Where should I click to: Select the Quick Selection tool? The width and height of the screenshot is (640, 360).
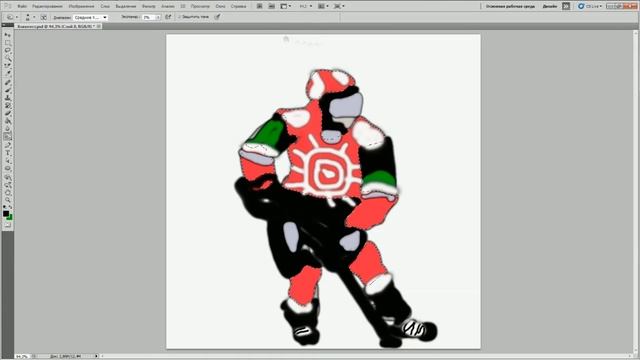pyautogui.click(x=7, y=58)
